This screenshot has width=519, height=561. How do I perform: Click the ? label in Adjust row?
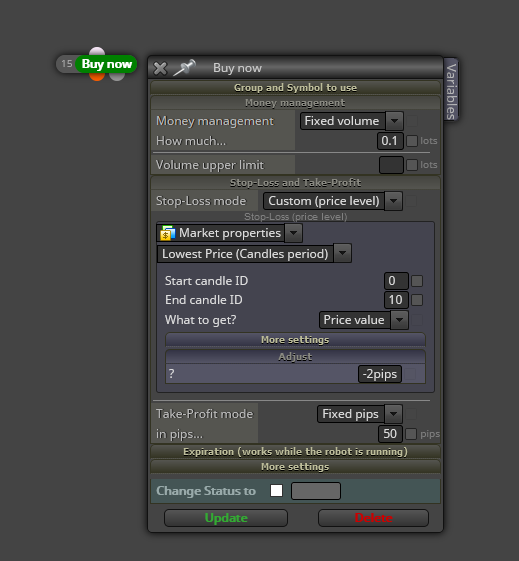(172, 374)
